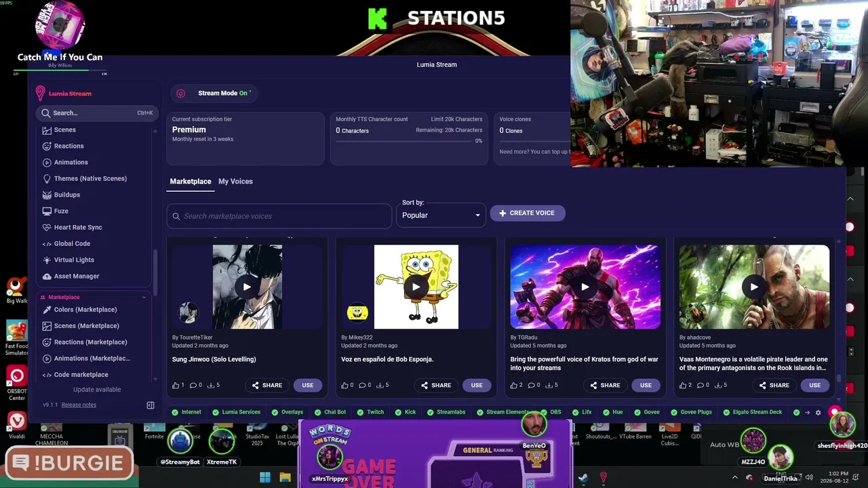Toggle the Twitch connection status
Screen dimensions: 868x488
tap(370, 412)
